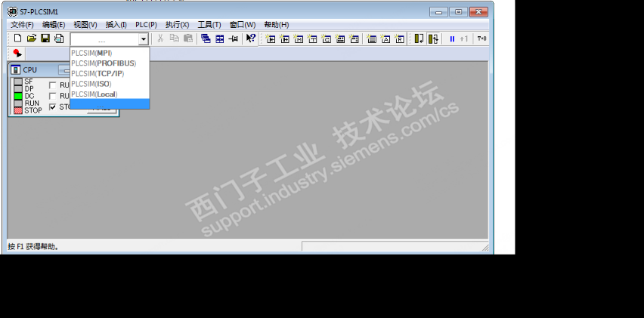Insert a timer (T) window
The image size is (644, 318).
coord(312,39)
